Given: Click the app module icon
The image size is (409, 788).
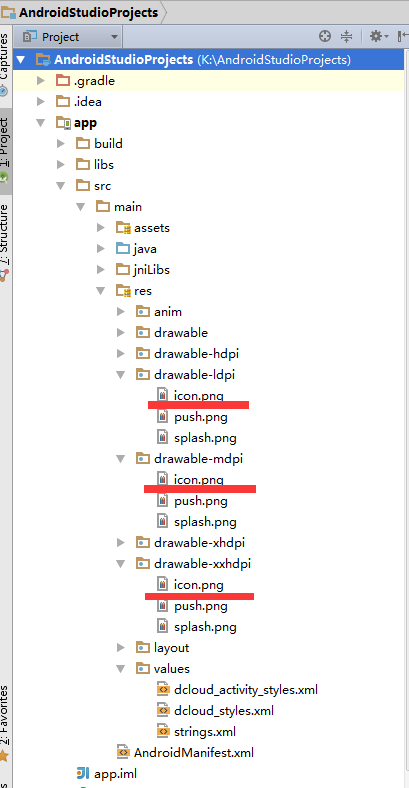Looking at the screenshot, I should point(63,123).
